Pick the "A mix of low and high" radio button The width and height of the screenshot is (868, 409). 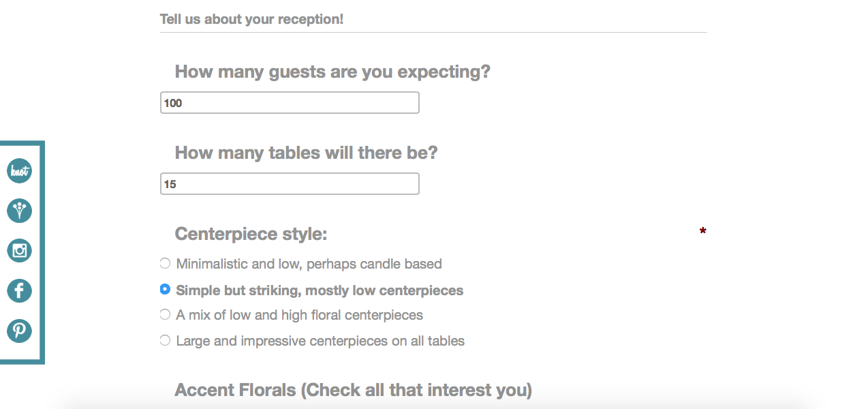click(165, 314)
